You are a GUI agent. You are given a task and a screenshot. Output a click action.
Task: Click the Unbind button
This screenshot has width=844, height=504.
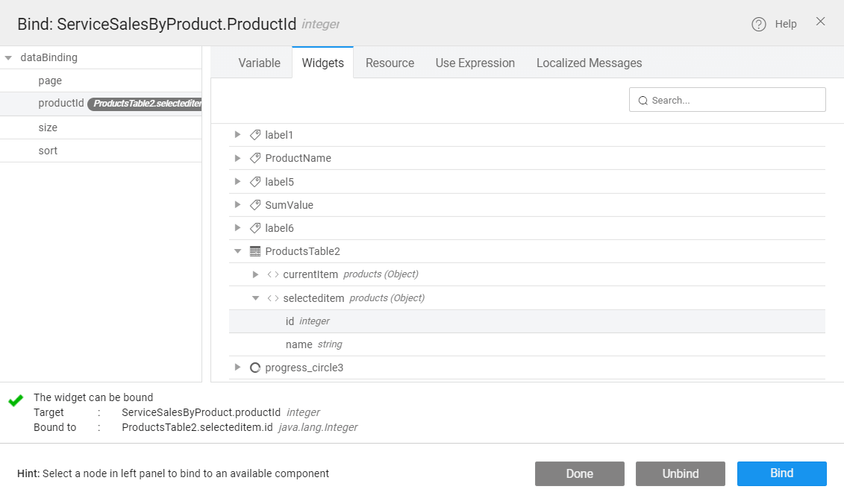click(x=680, y=473)
